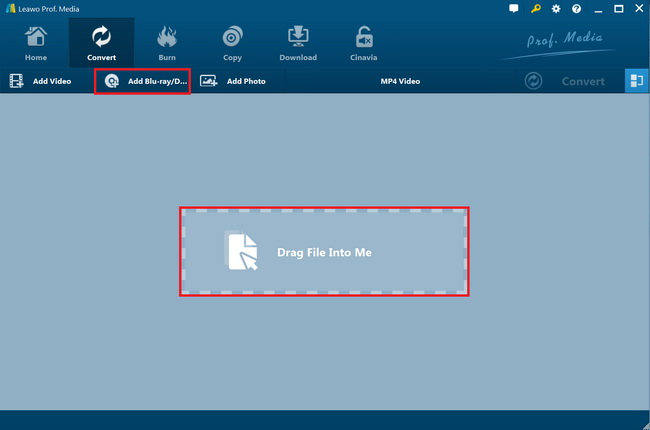Click the Leawo Prof. Media logo icon

click(x=11, y=8)
